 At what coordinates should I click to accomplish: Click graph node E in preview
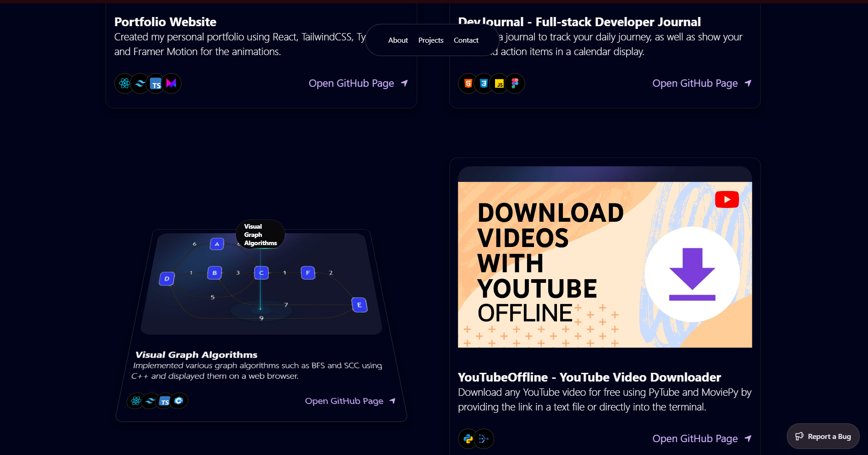(x=359, y=305)
